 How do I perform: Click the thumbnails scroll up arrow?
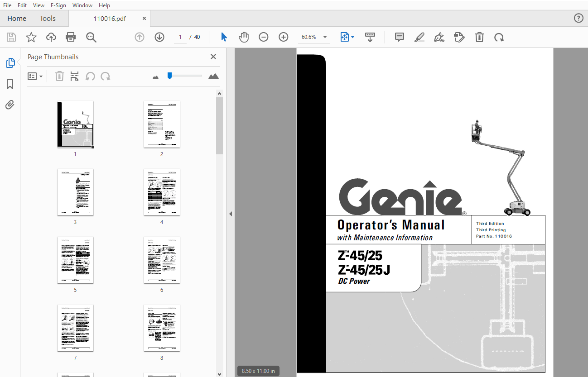219,94
